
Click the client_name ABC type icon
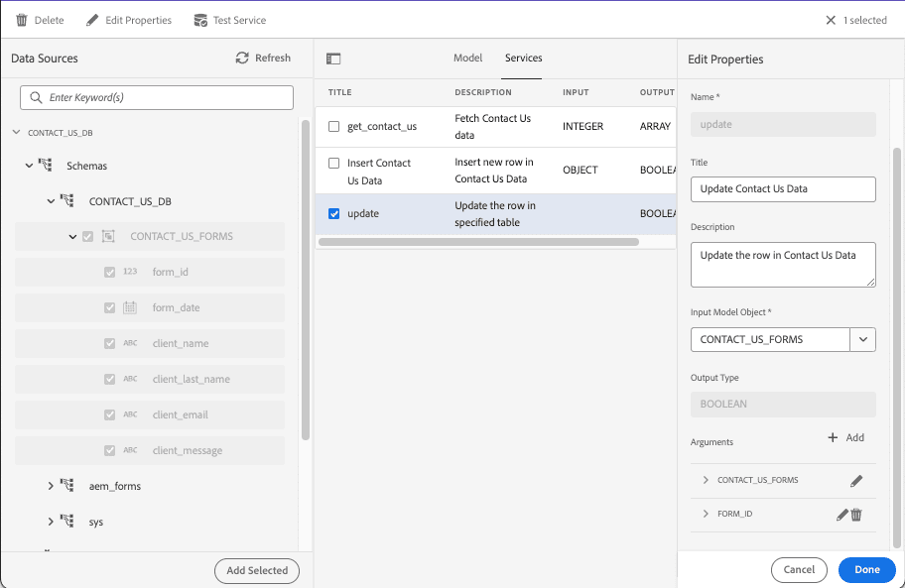click(130, 343)
